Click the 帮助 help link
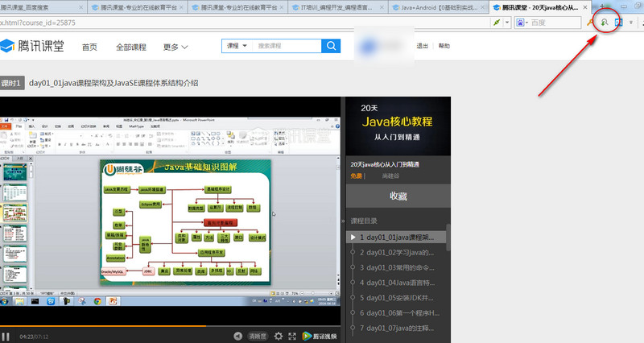Image resolution: width=644 pixels, height=343 pixels. click(444, 46)
